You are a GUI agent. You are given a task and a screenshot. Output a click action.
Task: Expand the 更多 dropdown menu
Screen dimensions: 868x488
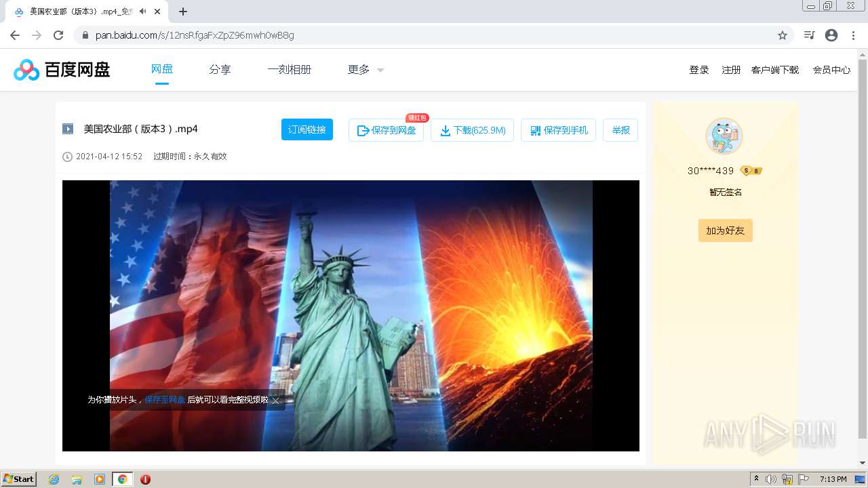(366, 69)
